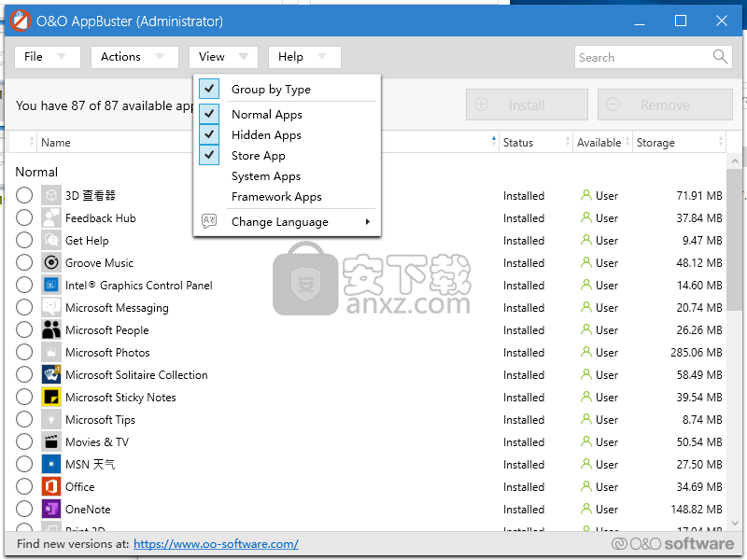The width and height of the screenshot is (747, 560).
Task: Uncheck the Normal Apps checkbox
Action: pos(209,114)
